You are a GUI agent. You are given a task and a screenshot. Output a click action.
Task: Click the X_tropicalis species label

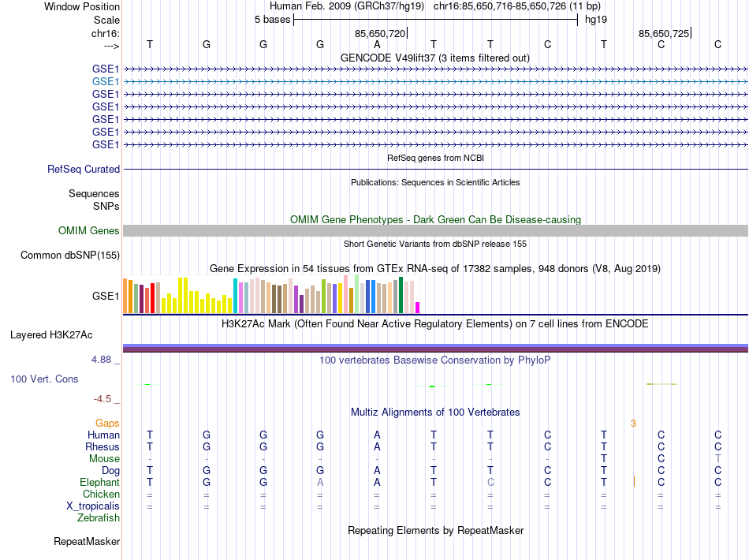pos(93,506)
